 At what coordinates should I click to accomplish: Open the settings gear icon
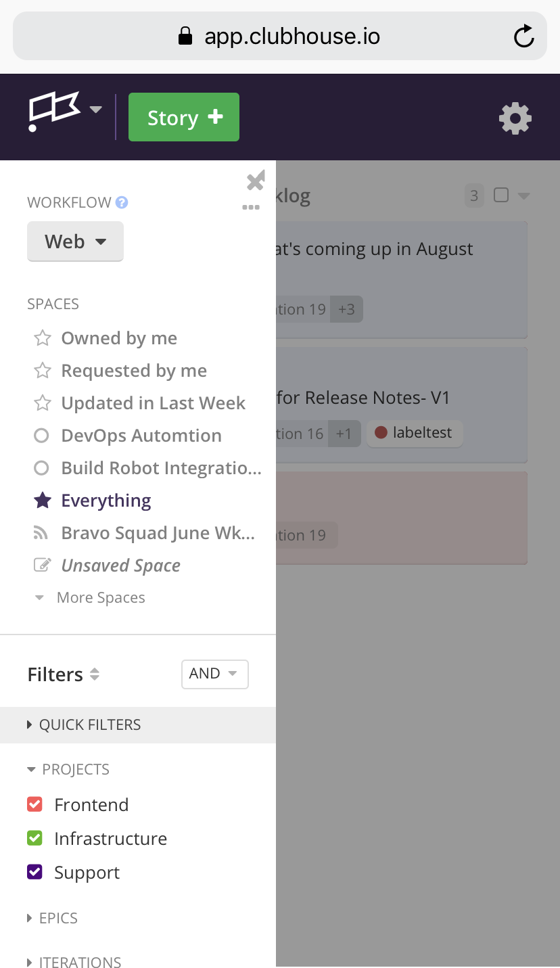coord(515,119)
